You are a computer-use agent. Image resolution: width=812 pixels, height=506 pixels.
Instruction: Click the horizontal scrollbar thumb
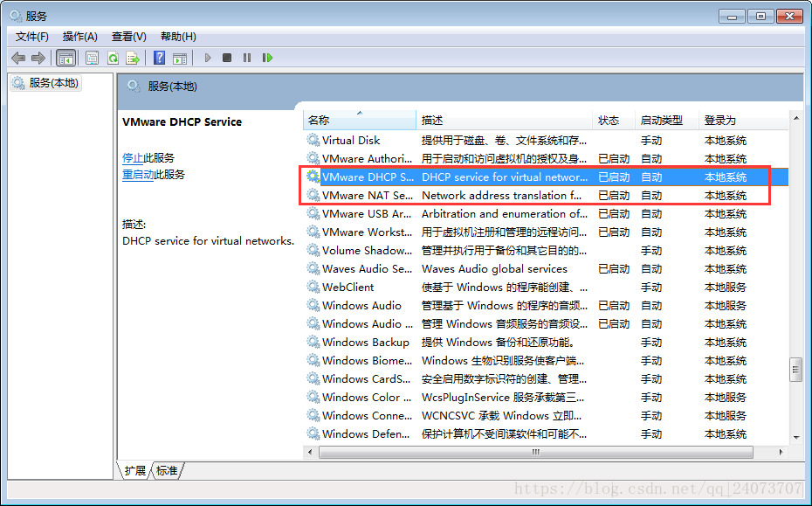click(x=536, y=452)
